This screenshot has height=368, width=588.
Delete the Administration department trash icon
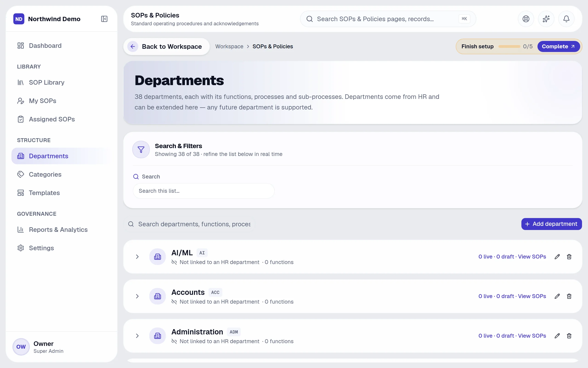coord(569,336)
